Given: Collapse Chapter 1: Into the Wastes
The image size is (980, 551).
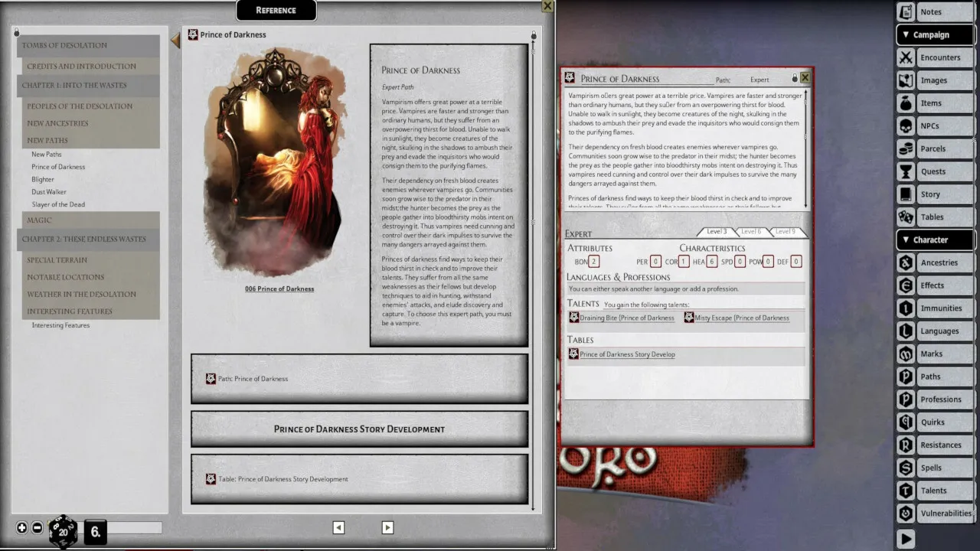Looking at the screenshot, I should 88,86.
